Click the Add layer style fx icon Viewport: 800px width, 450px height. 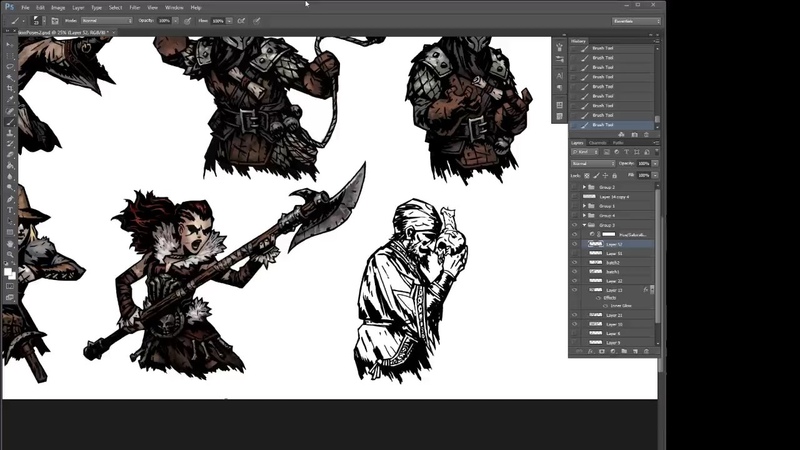click(x=590, y=351)
